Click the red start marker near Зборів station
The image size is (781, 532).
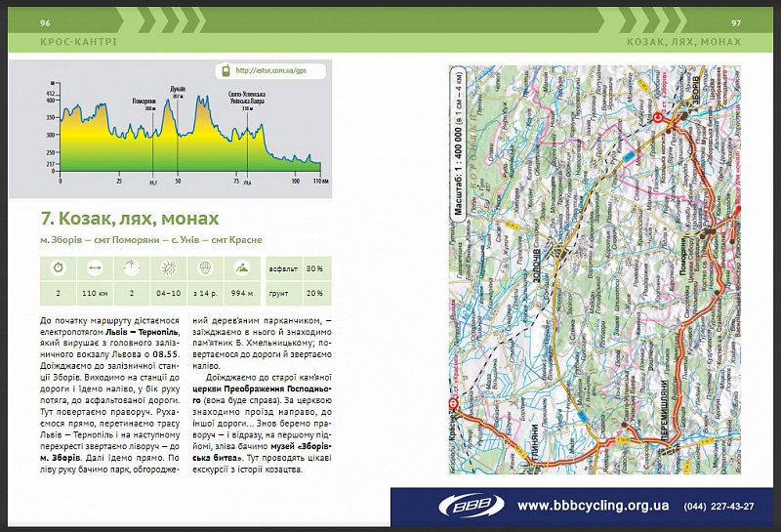[x=657, y=117]
